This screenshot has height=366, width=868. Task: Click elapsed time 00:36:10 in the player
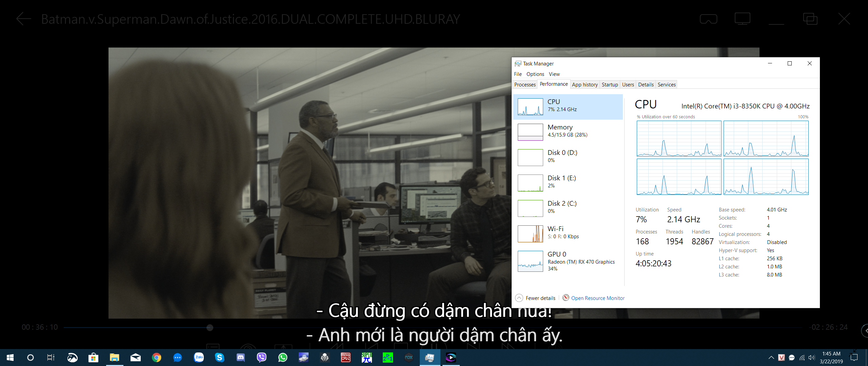tap(40, 327)
